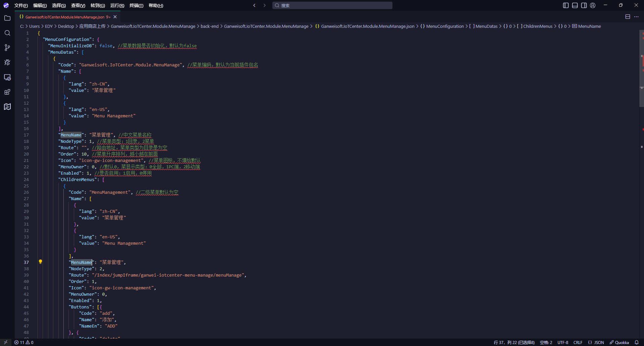The height and width of the screenshot is (346, 644).
Task: Change the JSON language mode in status bar
Action: (596, 342)
